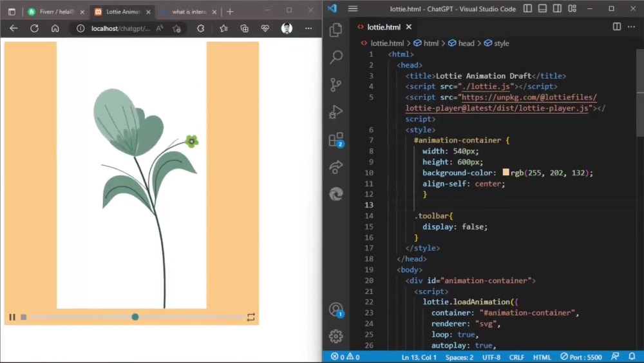Click the Port : 5500 Live Server item
Viewport: 644px width, 363px height.
[x=581, y=357]
